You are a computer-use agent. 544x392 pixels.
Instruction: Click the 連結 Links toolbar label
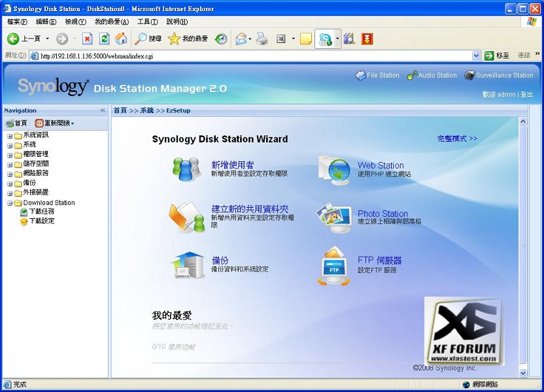524,56
